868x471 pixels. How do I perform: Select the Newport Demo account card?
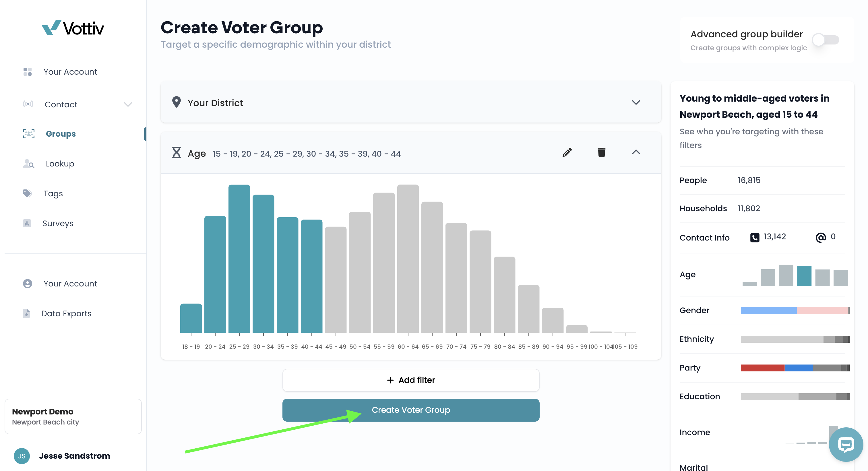73,416
